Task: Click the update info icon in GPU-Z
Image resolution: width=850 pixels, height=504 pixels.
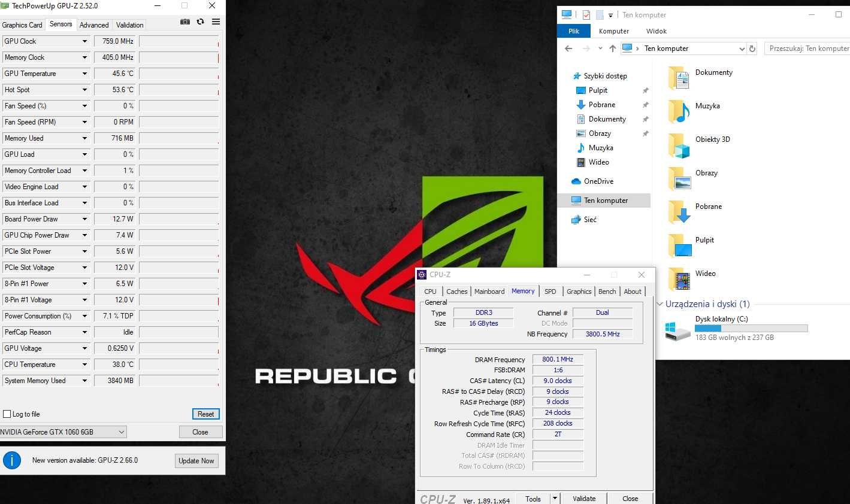Action: coord(12,460)
